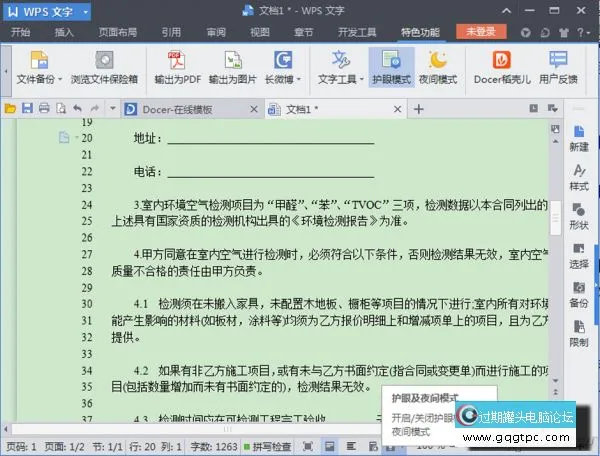This screenshot has width=600, height=456.
Task: Switch to the 页面布局 ribbon tab
Action: [x=118, y=32]
